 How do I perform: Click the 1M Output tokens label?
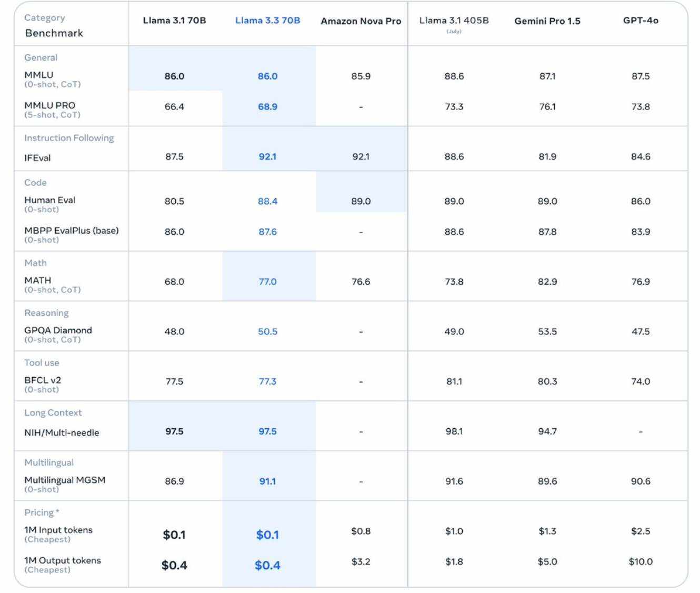pos(63,561)
